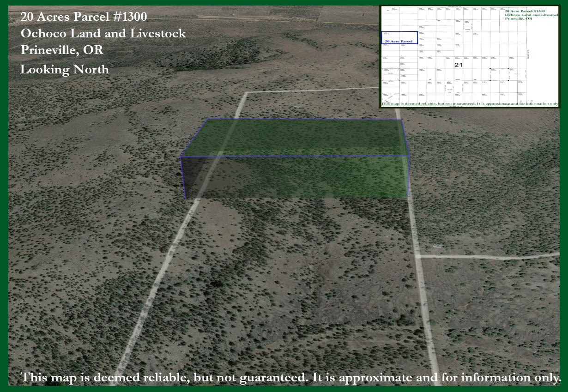Click the bottom map reliability disclaimer text

[x=291, y=377]
